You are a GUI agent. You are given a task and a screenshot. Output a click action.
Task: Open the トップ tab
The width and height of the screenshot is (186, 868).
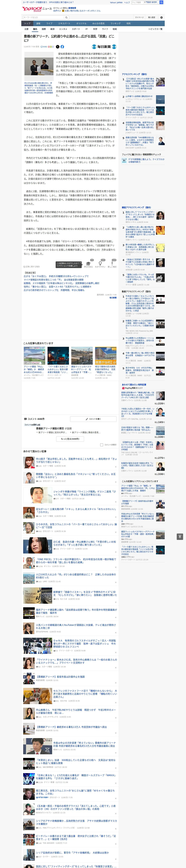click(x=27, y=24)
